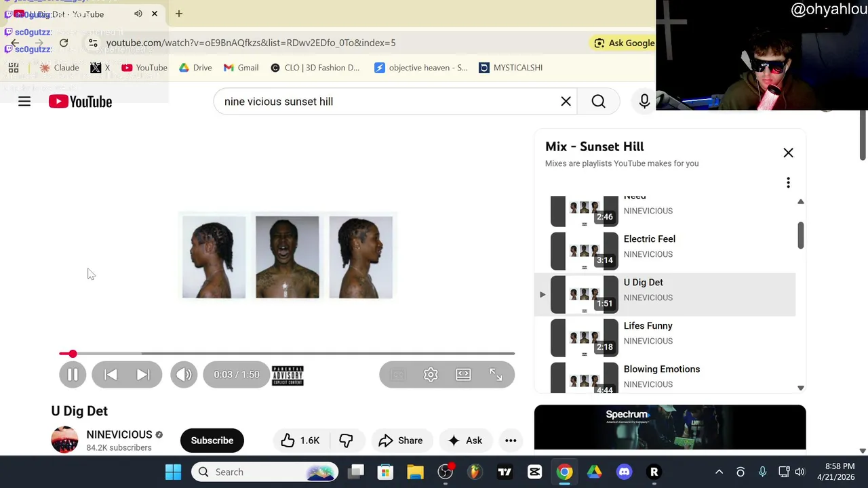
Task: Dislike the video
Action: (346, 441)
